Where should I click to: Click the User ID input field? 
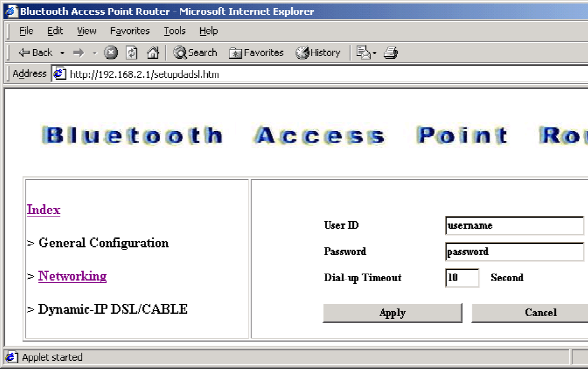pyautogui.click(x=515, y=225)
